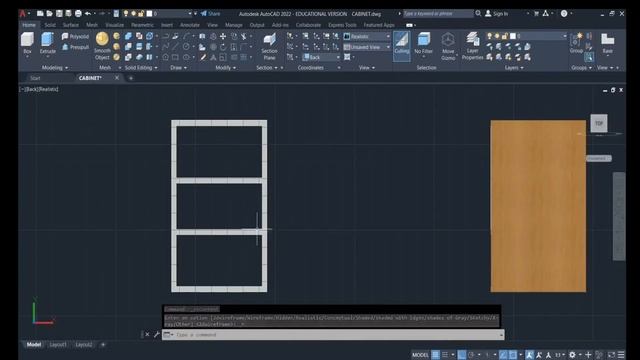Click the Share button
The width and height of the screenshot is (640, 360).
211,13
